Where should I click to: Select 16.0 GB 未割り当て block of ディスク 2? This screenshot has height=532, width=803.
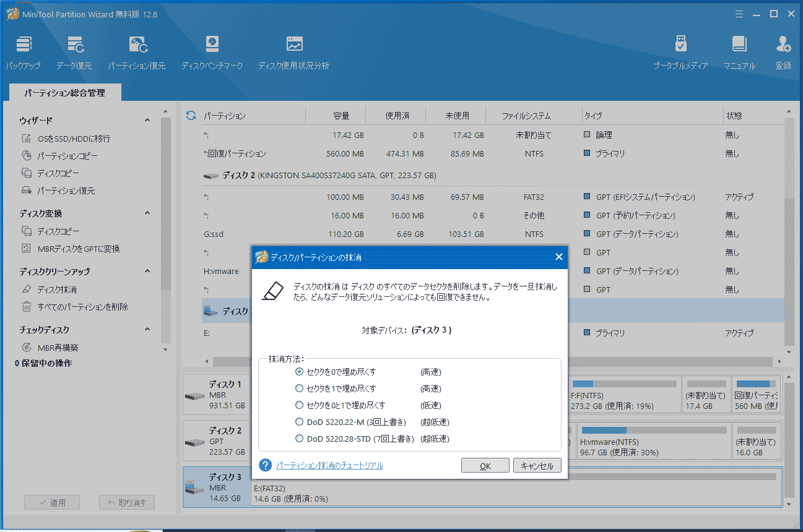tap(756, 442)
